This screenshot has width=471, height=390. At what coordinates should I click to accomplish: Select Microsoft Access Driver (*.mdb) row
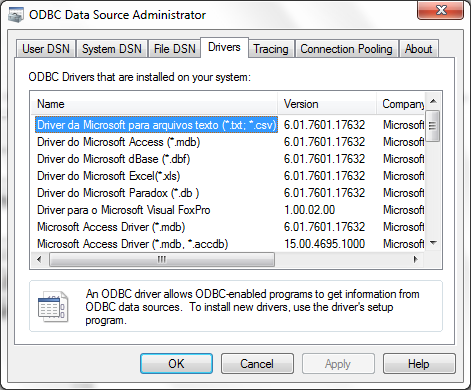click(111, 227)
